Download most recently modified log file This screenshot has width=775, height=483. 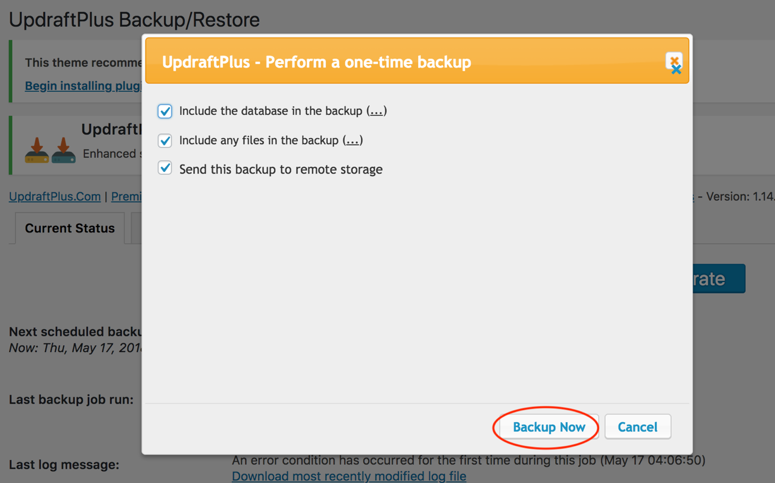pos(349,476)
